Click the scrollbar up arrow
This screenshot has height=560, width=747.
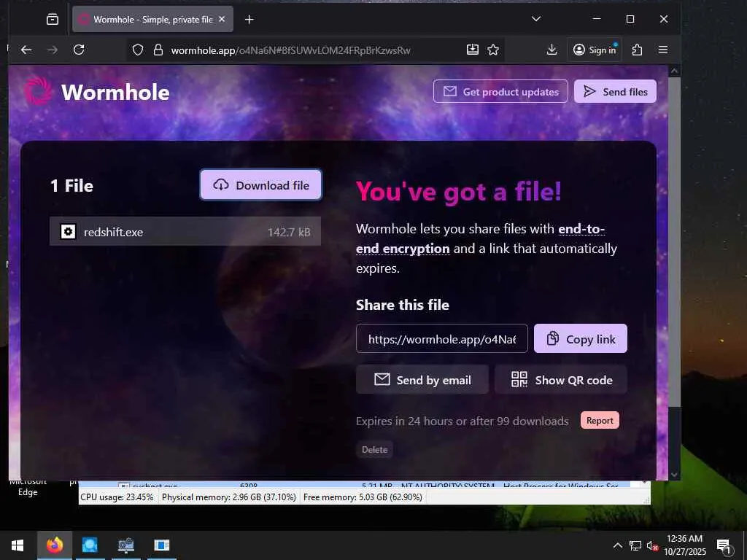click(674, 71)
